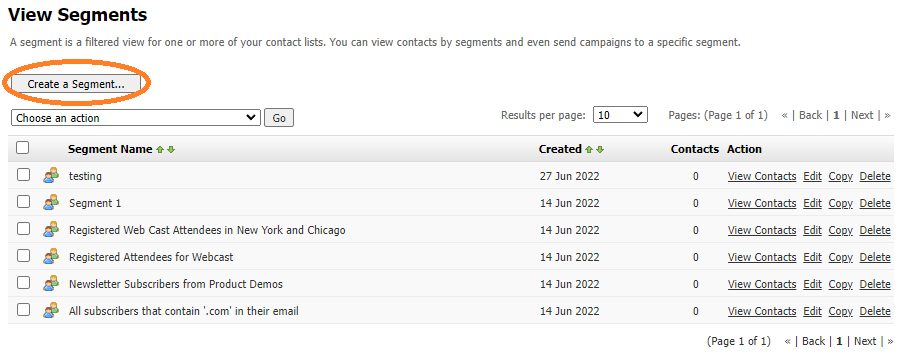Delete the Newsletter Subscribers segment
The width and height of the screenshot is (903, 364).
(x=875, y=285)
